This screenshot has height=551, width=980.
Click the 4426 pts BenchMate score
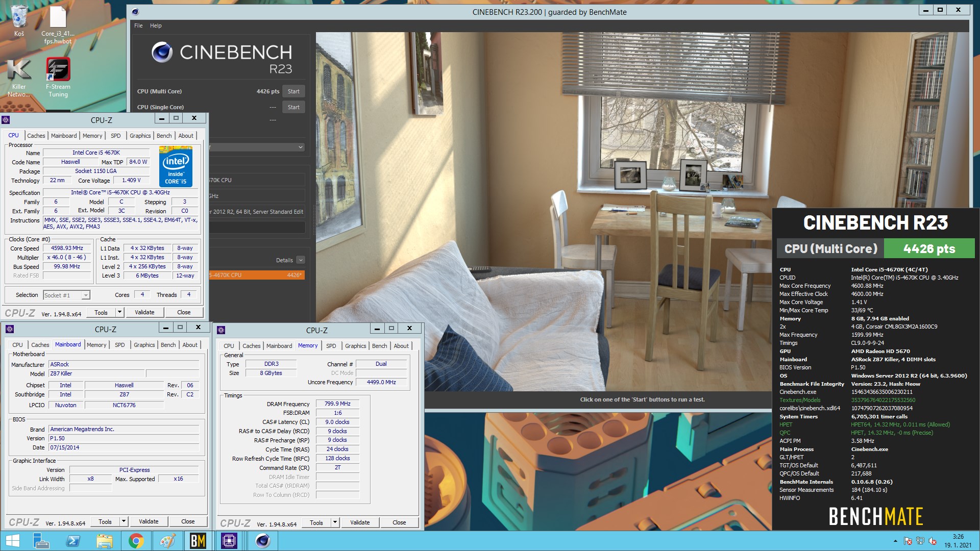[x=929, y=249]
